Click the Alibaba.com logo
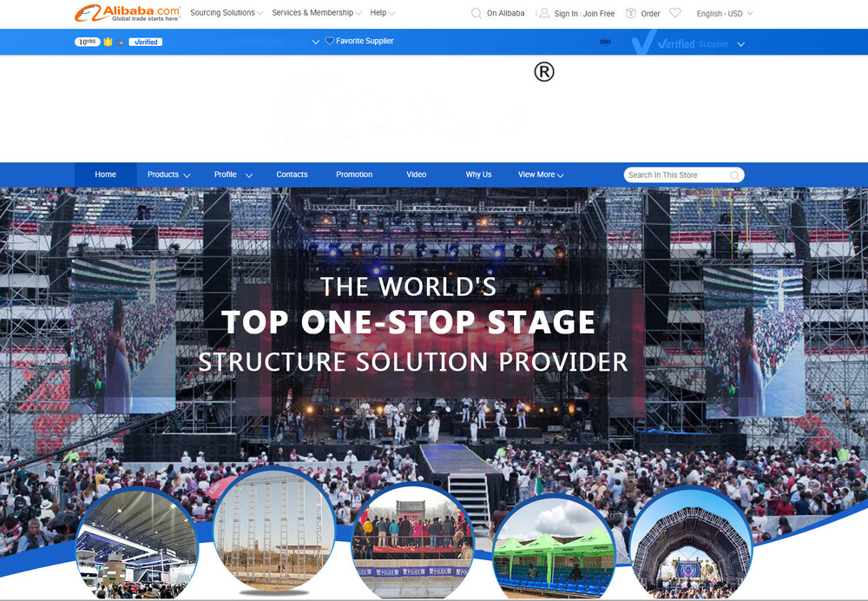 click(127, 13)
